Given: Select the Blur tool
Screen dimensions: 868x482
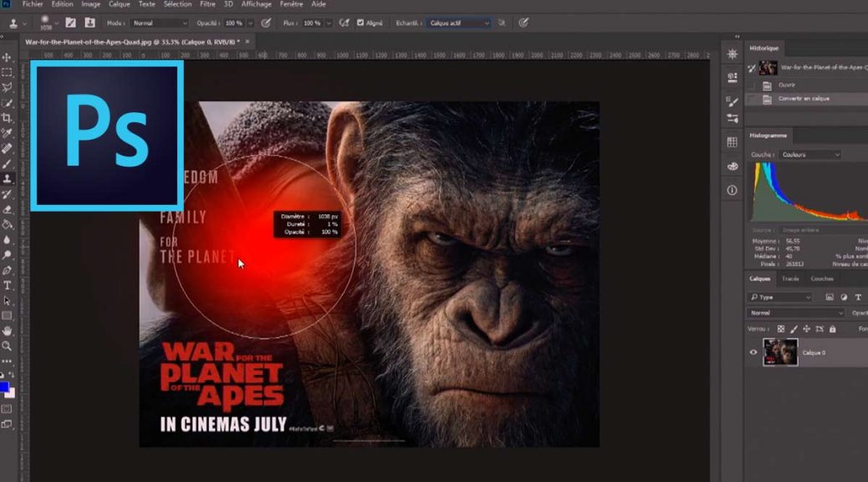Looking at the screenshot, I should tap(7, 240).
